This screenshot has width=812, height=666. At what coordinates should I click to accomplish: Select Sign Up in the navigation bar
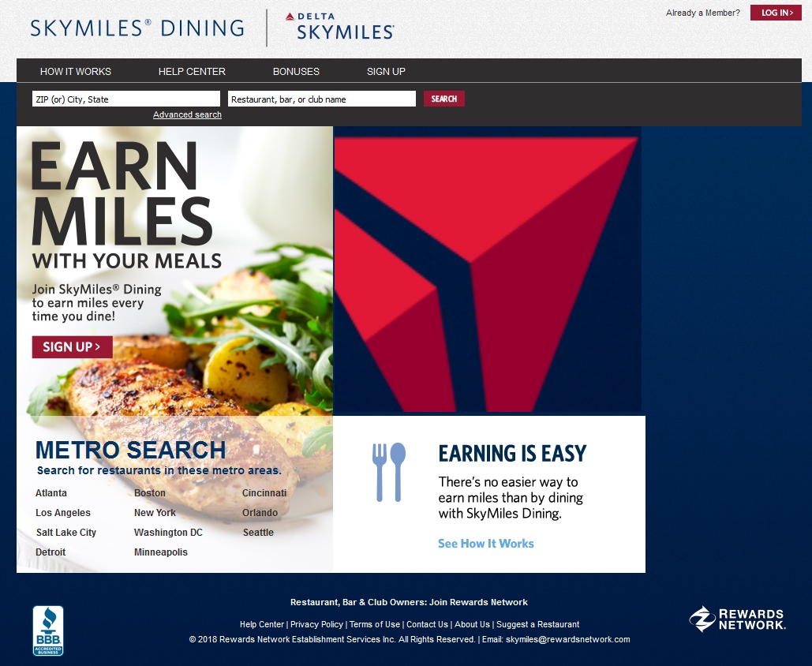click(387, 72)
